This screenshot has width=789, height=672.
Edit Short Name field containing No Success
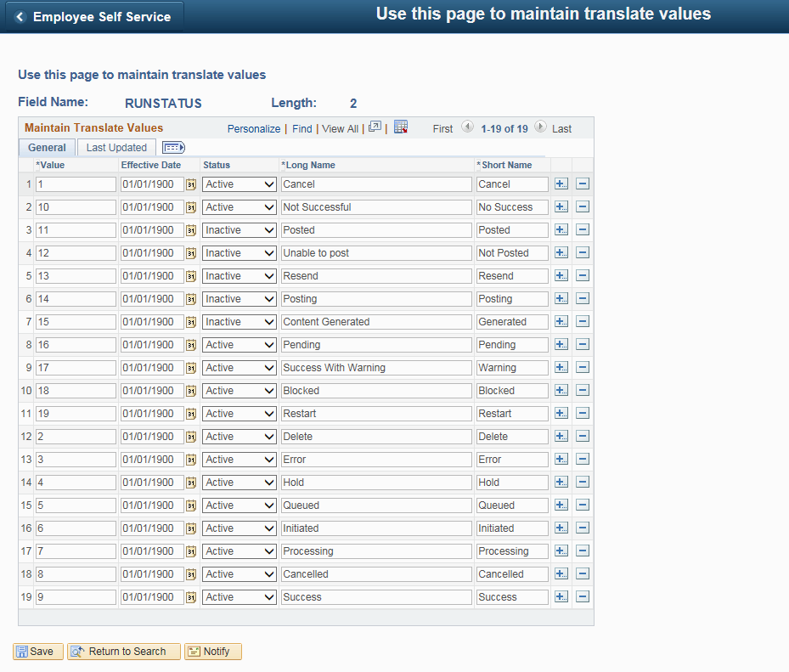pos(512,207)
